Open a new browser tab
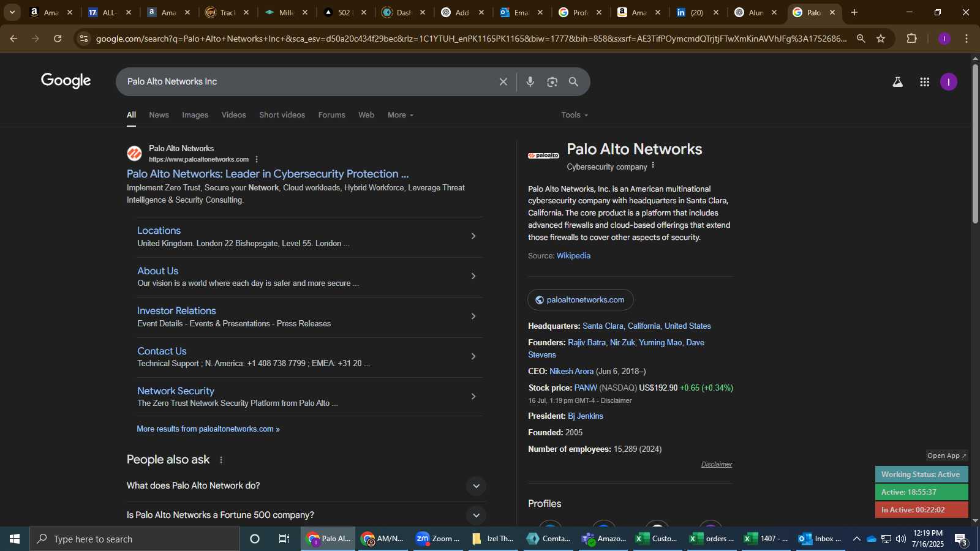980x551 pixels. tap(854, 12)
